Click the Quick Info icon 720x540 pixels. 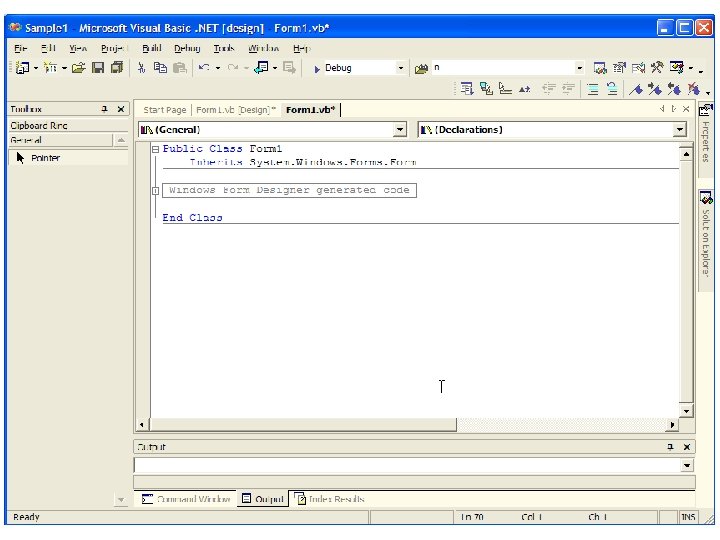click(x=506, y=89)
